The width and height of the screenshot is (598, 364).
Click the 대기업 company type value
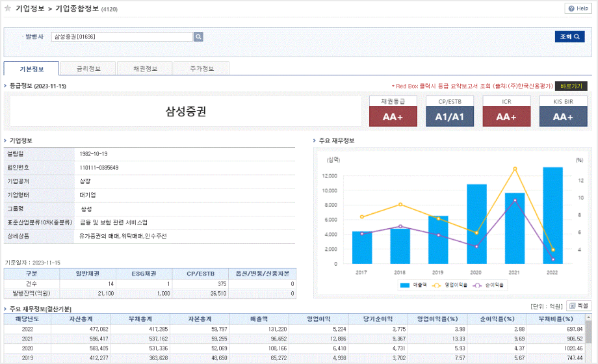[x=88, y=195]
